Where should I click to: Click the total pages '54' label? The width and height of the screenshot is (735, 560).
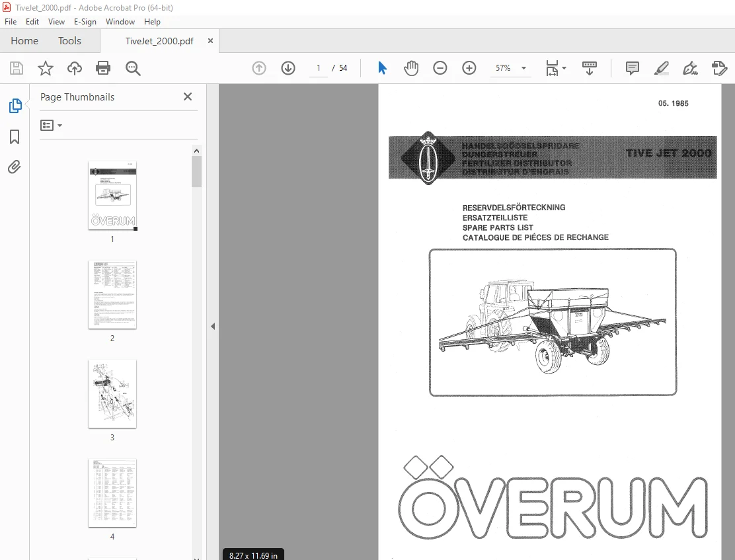click(x=343, y=68)
